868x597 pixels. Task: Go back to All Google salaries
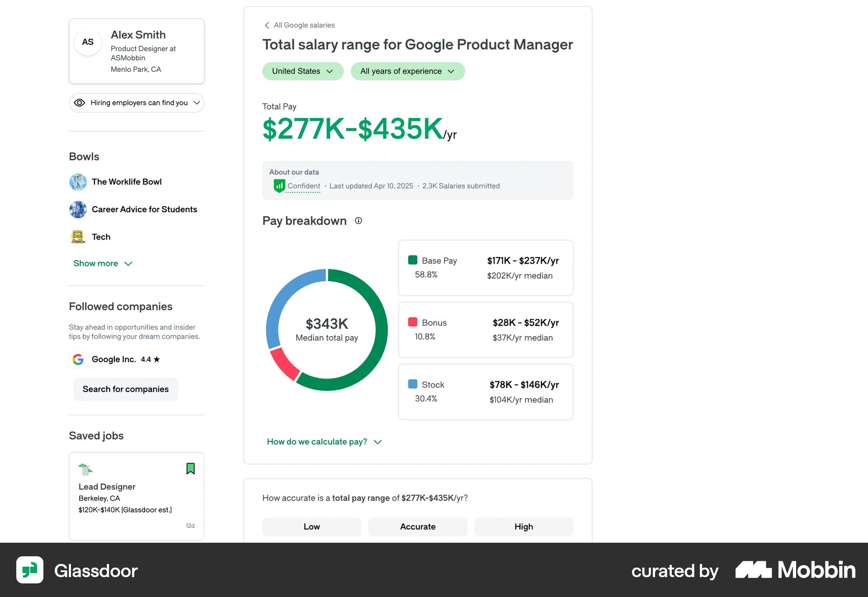298,25
